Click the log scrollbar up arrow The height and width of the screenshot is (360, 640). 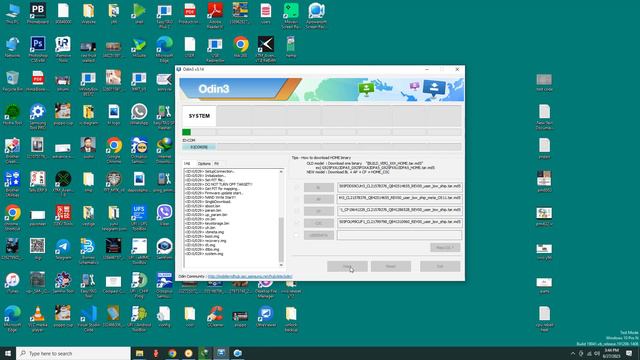tap(281, 172)
